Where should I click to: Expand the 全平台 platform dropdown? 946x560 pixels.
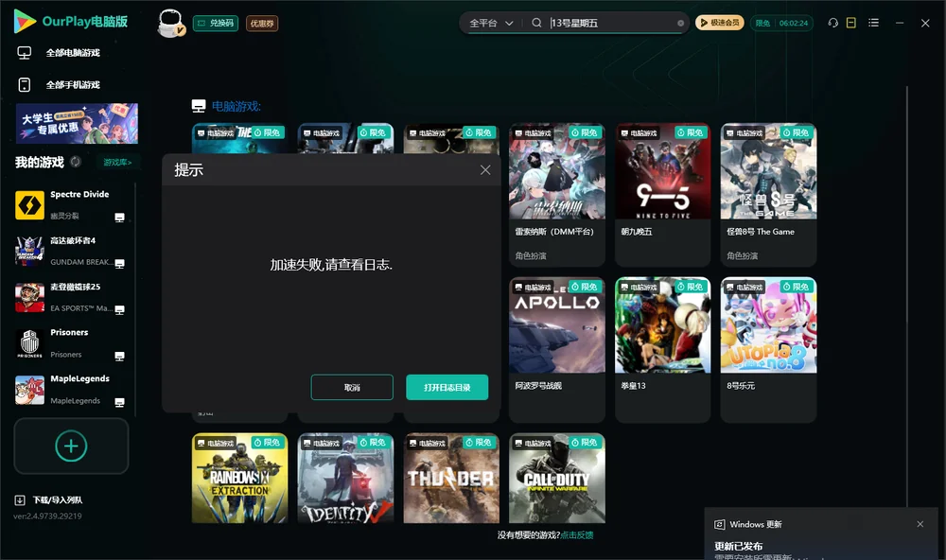coord(491,23)
